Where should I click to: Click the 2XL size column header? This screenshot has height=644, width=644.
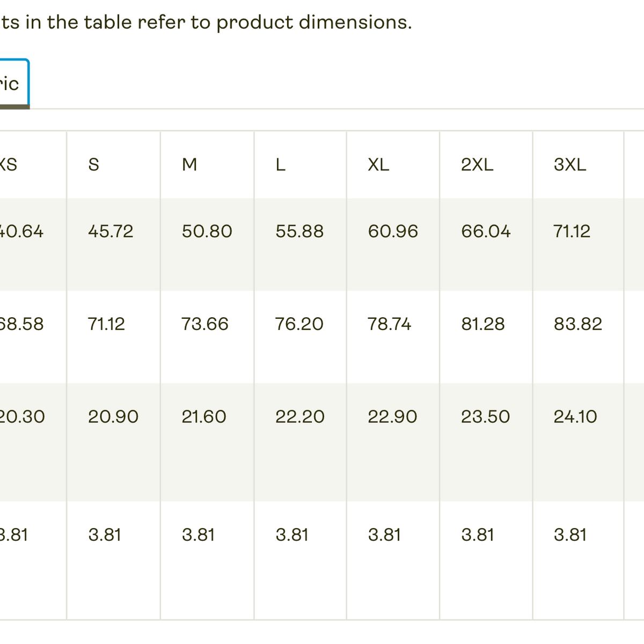click(x=477, y=164)
